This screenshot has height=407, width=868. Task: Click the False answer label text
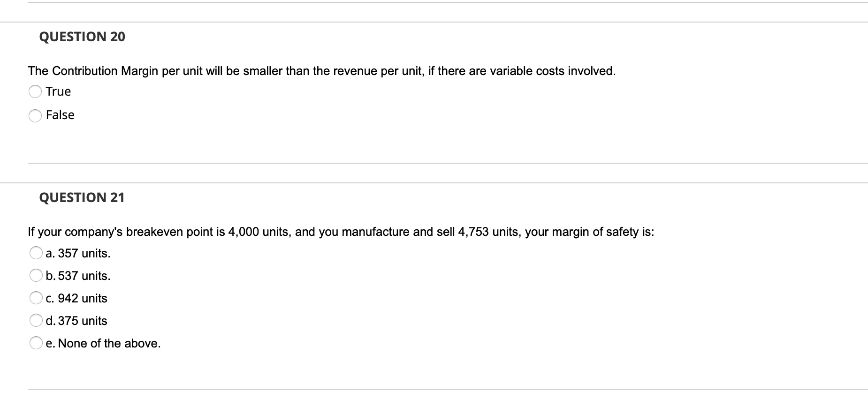60,115
